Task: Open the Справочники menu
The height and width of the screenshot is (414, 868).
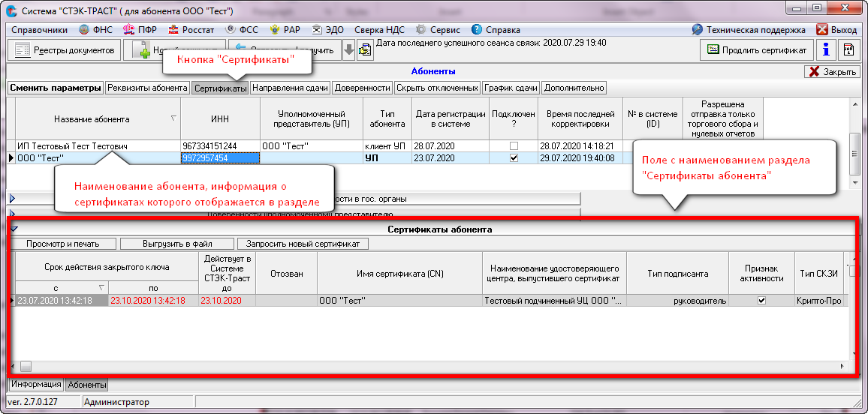Action: [39, 30]
